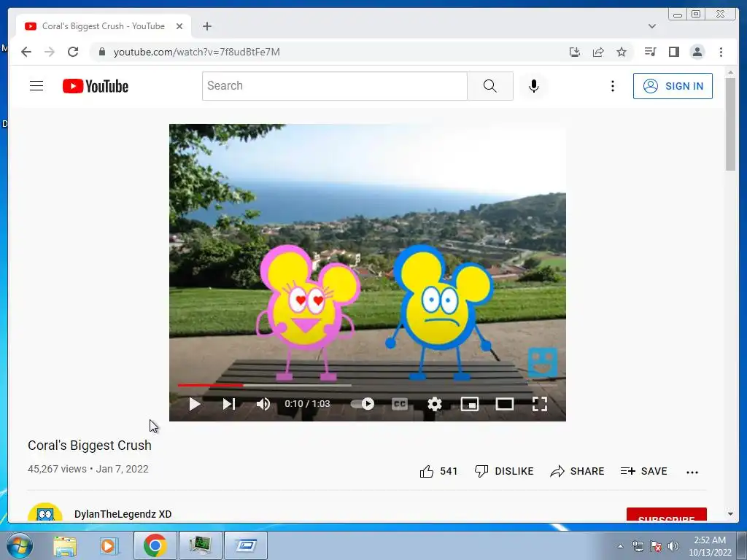This screenshot has width=747, height=560.
Task: Open Chrome's three-dot menu
Action: [721, 52]
